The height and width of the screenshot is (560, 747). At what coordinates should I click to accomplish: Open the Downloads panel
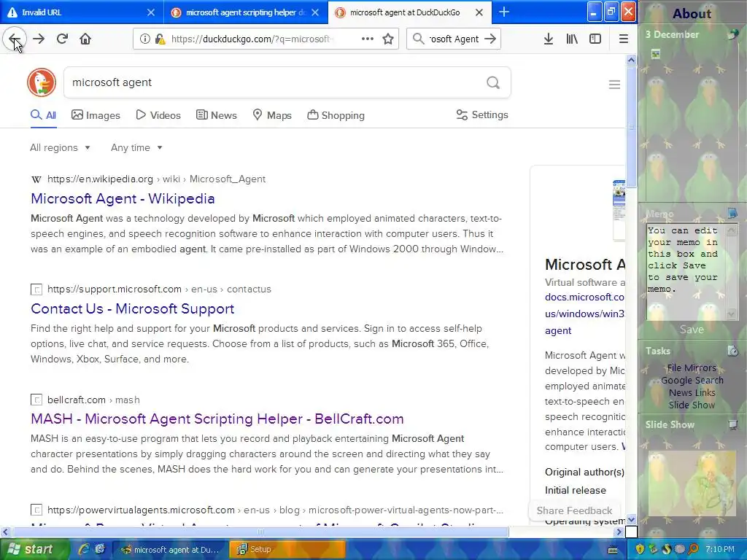point(549,39)
